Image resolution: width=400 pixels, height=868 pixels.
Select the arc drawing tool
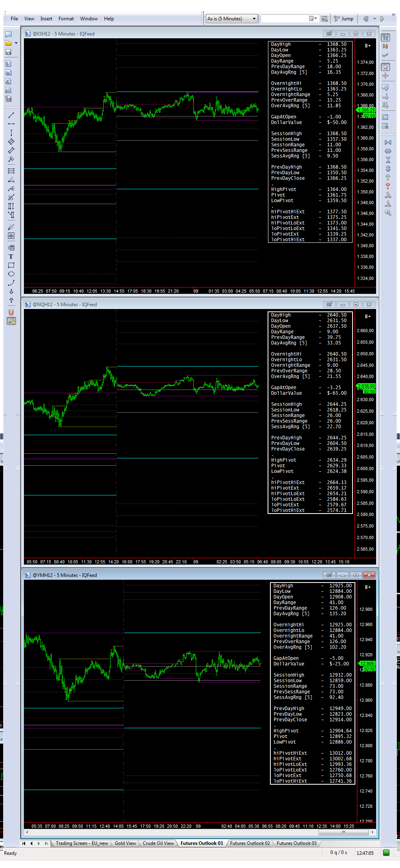[x=11, y=283]
